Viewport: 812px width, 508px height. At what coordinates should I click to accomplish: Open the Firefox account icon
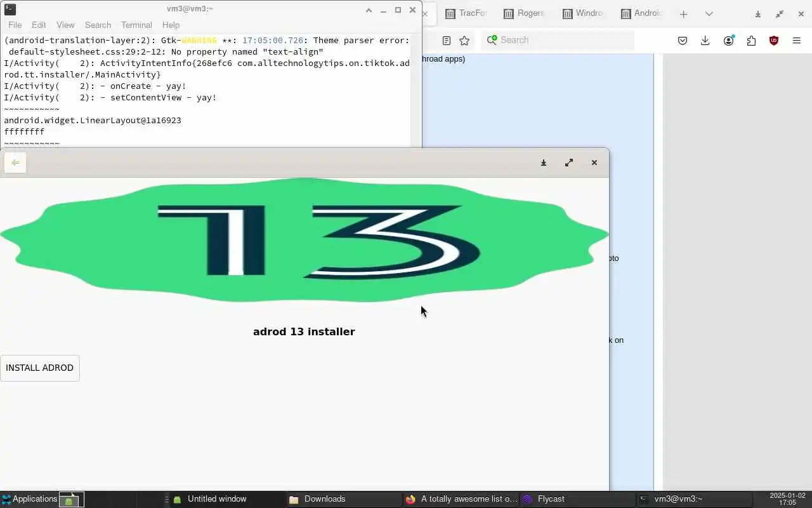point(728,41)
